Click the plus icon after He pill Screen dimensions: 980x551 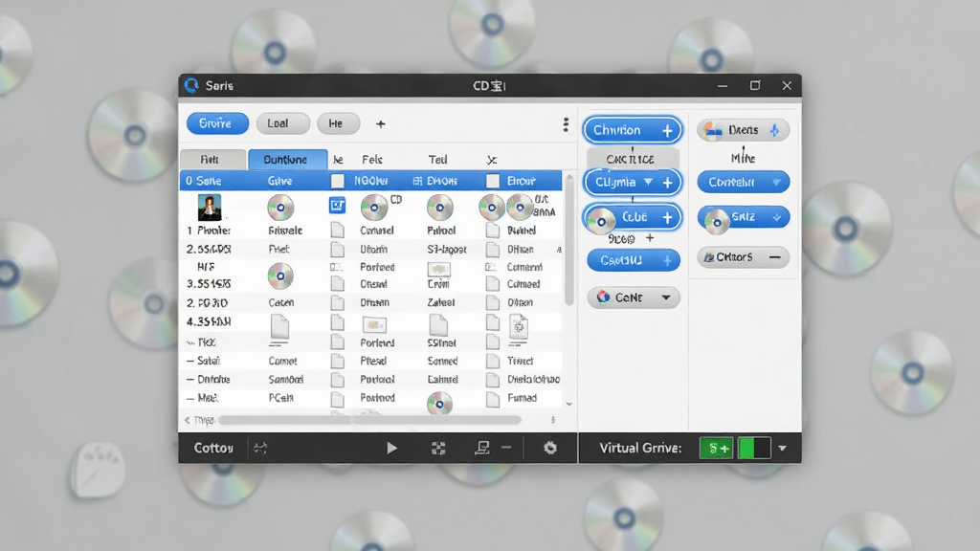[381, 123]
